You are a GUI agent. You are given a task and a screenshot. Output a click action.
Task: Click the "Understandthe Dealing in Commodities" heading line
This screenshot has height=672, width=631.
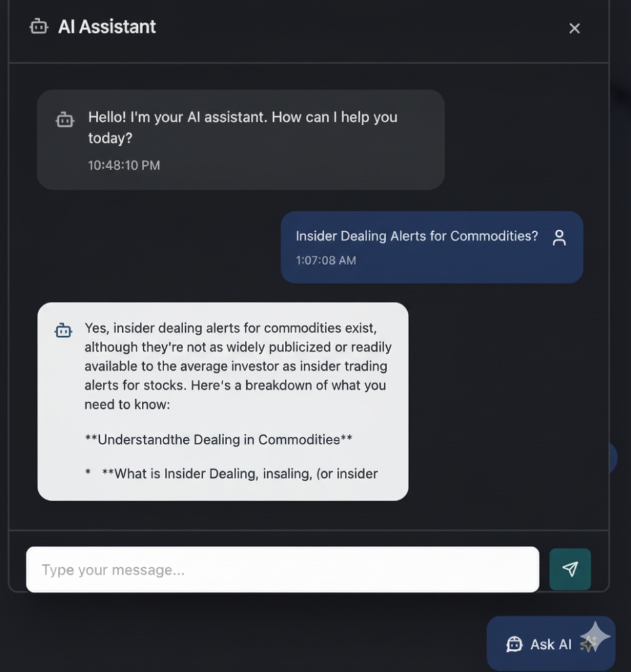tap(219, 440)
